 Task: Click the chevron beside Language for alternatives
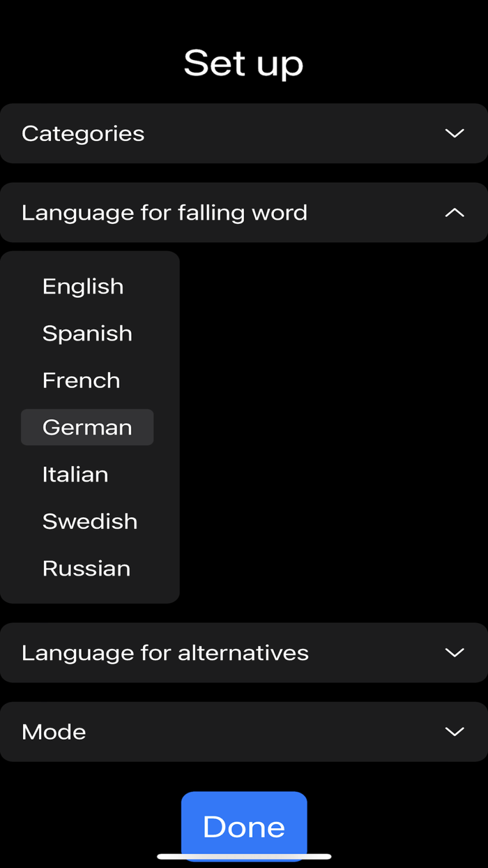point(455,652)
